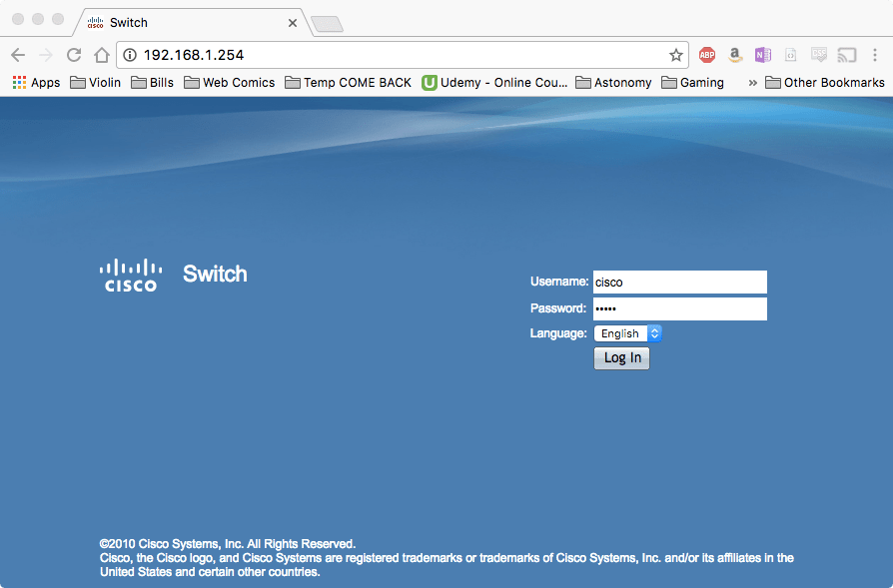This screenshot has height=588, width=893.
Task: Open the Astonomy bookmarks folder
Action: point(613,83)
